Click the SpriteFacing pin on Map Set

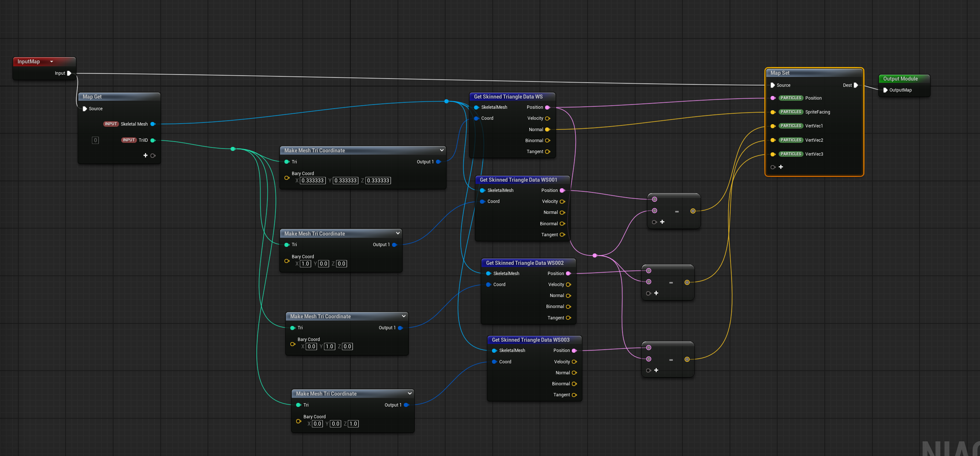773,112
